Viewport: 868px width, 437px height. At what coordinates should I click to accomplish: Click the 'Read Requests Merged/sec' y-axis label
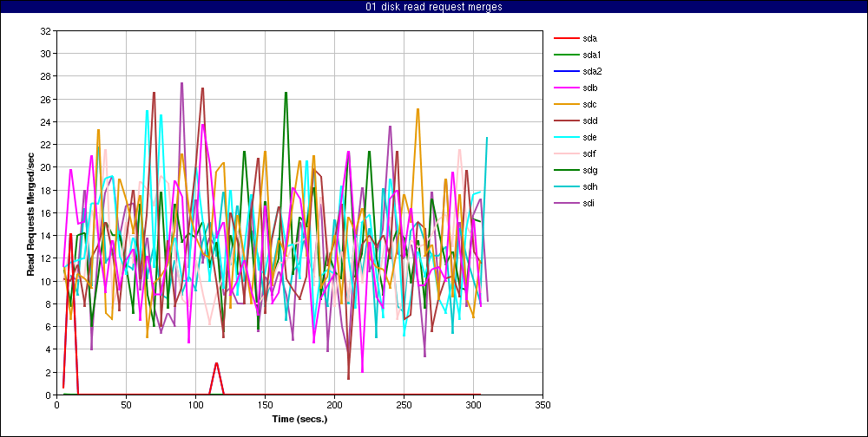click(x=31, y=213)
